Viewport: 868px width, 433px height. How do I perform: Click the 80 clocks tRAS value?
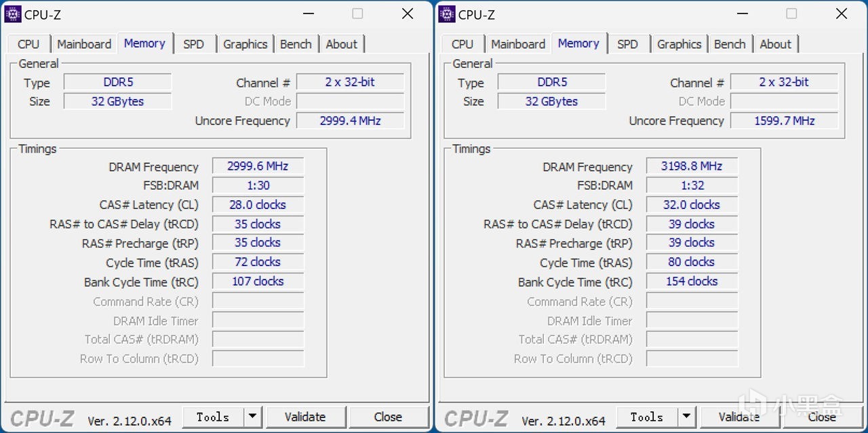point(692,262)
